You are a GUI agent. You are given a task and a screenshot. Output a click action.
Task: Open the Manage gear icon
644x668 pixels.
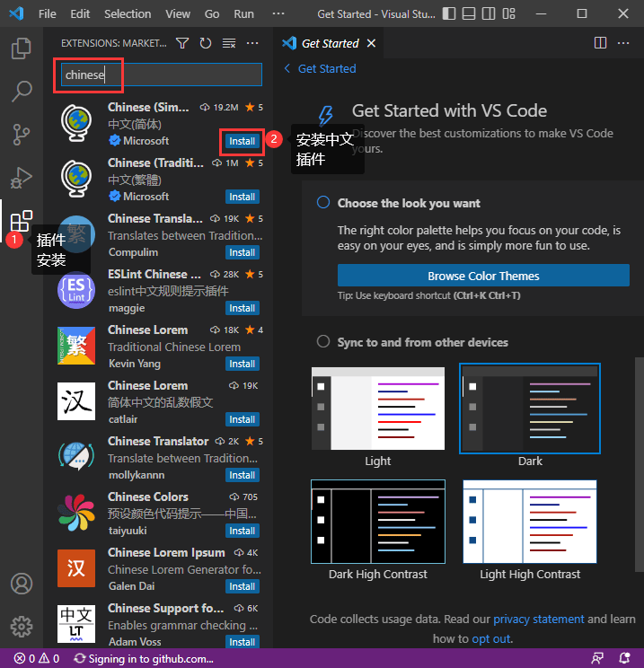pos(21,627)
